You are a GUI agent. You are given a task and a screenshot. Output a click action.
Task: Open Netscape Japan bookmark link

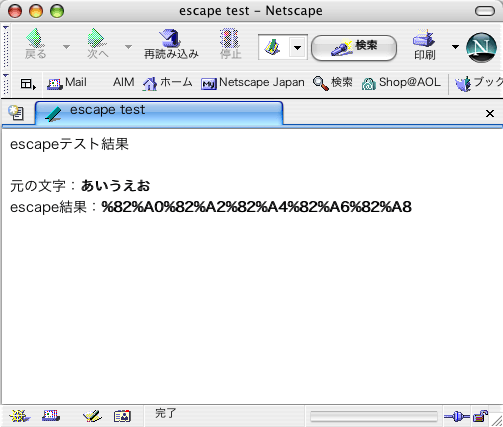point(253,83)
